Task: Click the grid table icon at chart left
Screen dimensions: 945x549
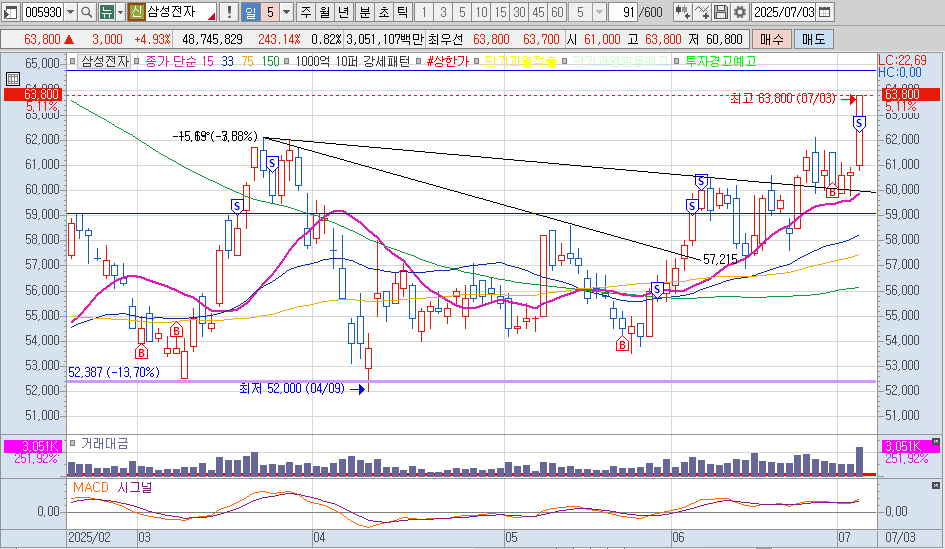Action: click(x=13, y=78)
